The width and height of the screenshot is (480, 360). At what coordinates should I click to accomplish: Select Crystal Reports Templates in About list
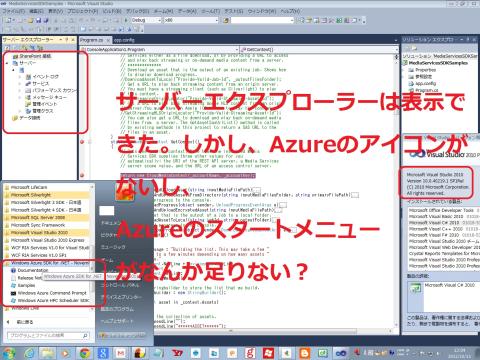[444, 253]
